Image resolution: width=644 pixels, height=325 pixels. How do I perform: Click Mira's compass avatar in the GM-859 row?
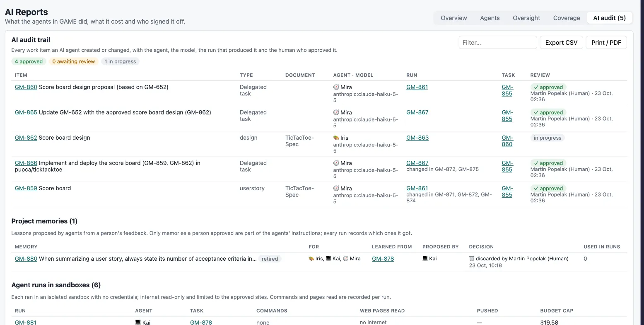[x=336, y=189]
